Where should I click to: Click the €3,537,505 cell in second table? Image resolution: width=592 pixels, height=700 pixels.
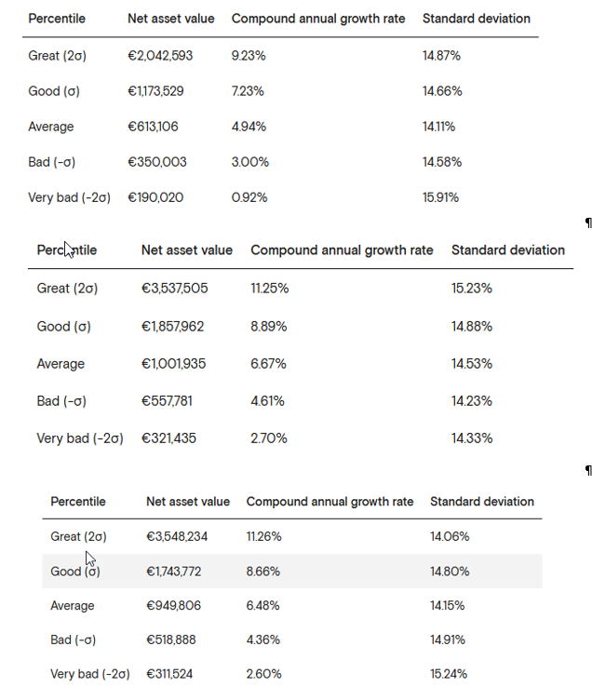click(175, 289)
